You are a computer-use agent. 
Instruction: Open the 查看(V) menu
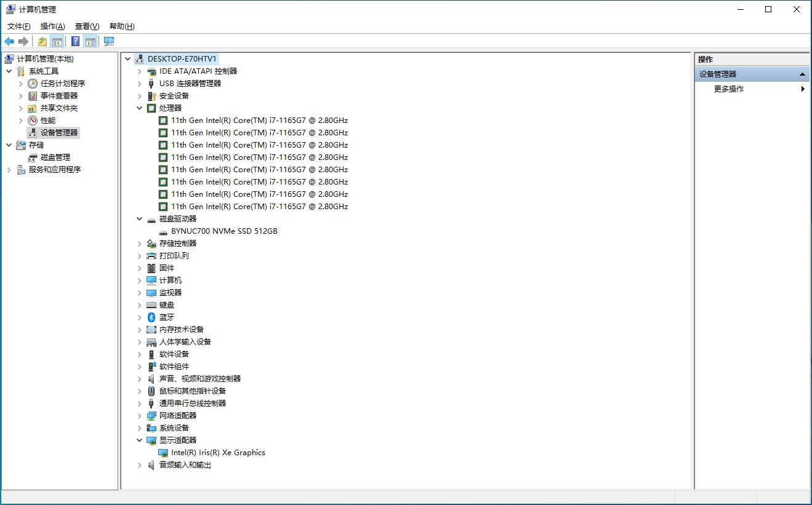point(87,26)
